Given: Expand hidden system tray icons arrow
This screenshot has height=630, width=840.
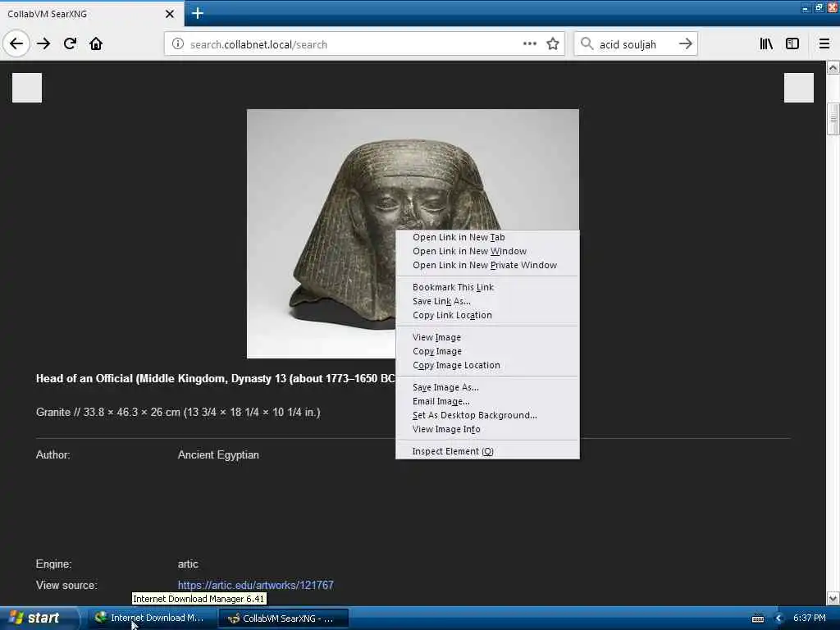Looking at the screenshot, I should click(x=779, y=619).
